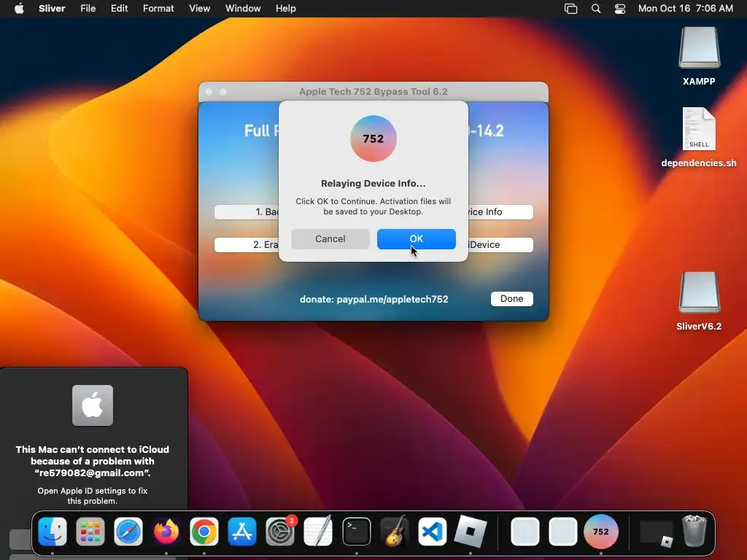Open Terminal from the Dock
This screenshot has height=560, width=747.
[356, 531]
